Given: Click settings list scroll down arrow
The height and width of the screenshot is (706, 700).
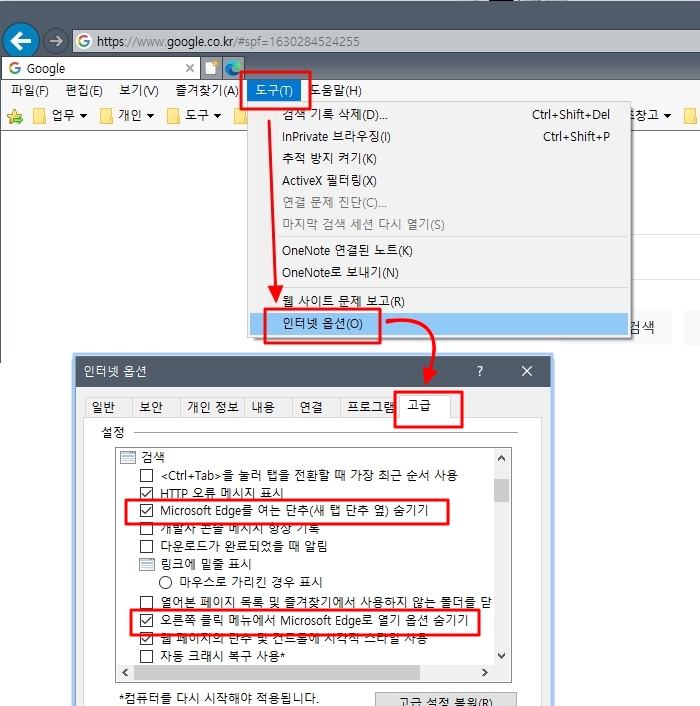Looking at the screenshot, I should coord(501,656).
